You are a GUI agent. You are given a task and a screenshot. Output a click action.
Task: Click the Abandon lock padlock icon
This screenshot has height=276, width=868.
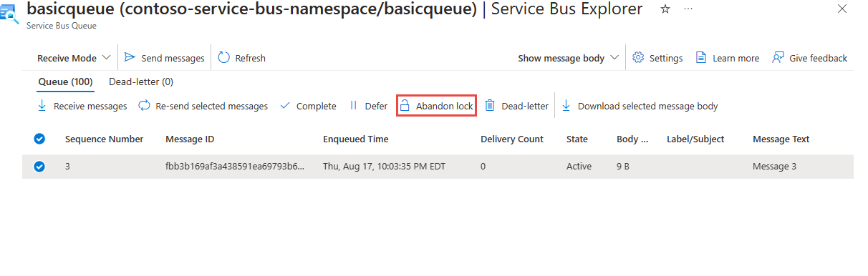point(405,106)
